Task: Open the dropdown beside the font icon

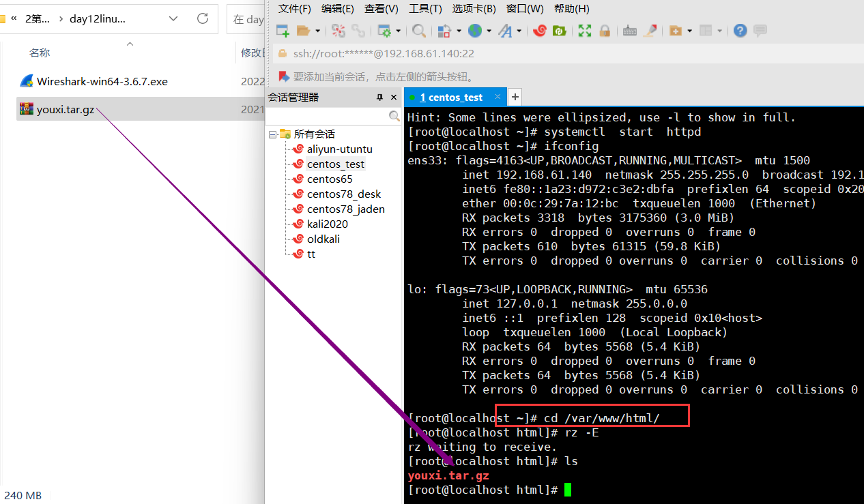Action: [x=519, y=31]
